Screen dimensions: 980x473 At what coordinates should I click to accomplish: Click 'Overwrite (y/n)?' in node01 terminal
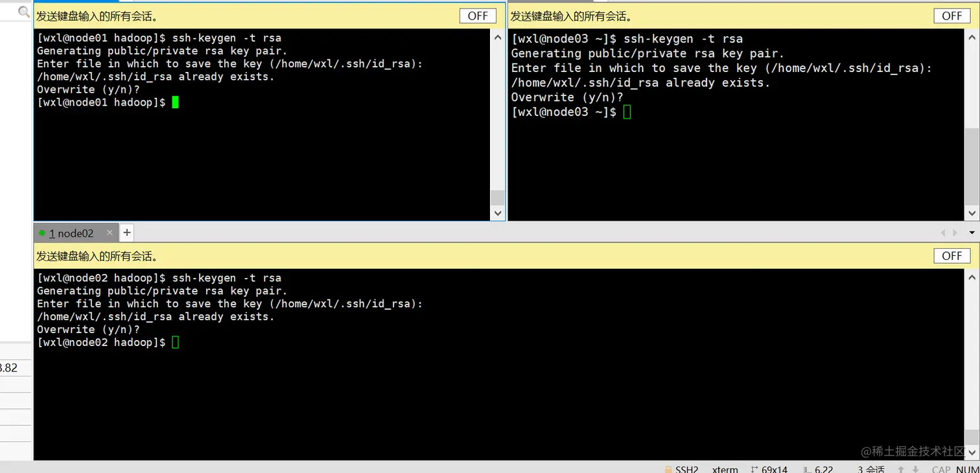click(x=88, y=89)
